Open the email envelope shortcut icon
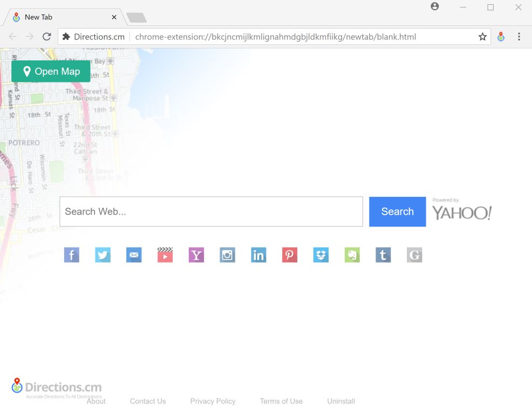This screenshot has height=411, width=532. [x=134, y=255]
